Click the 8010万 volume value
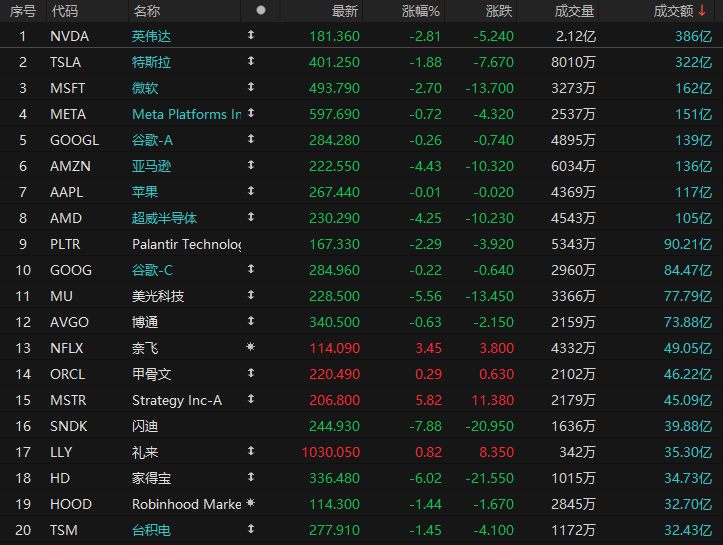The width and height of the screenshot is (723, 545). tap(573, 62)
